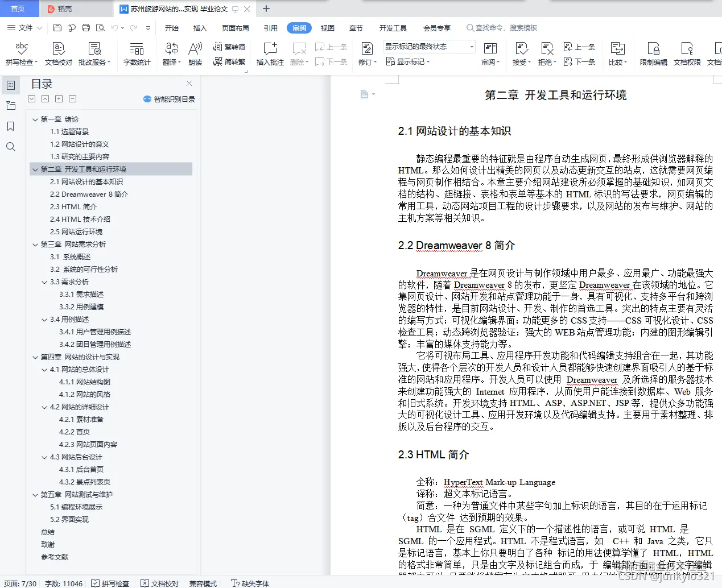Click 文档校对 in the status bar

160,583
